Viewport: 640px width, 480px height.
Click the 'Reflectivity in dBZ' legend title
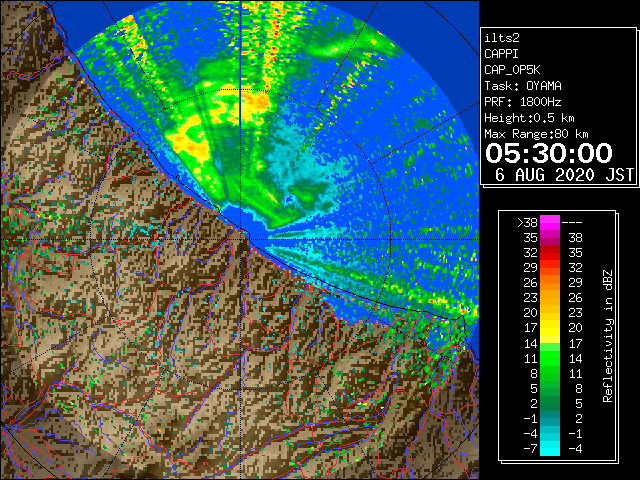coord(608,336)
